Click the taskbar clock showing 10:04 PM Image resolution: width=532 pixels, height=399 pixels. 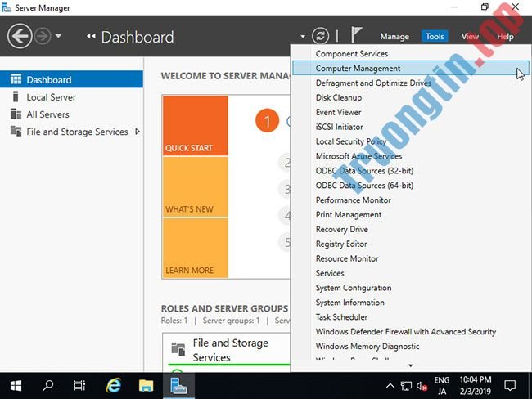click(476, 386)
